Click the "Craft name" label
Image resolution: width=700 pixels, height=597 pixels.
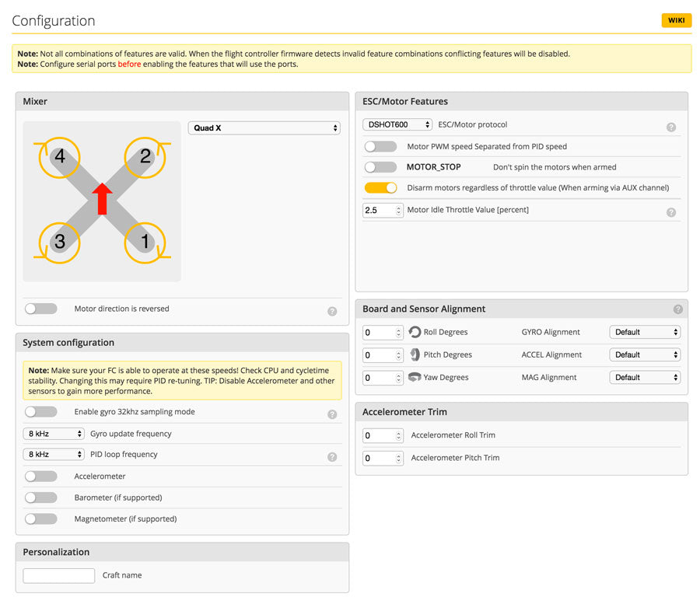pyautogui.click(x=122, y=575)
